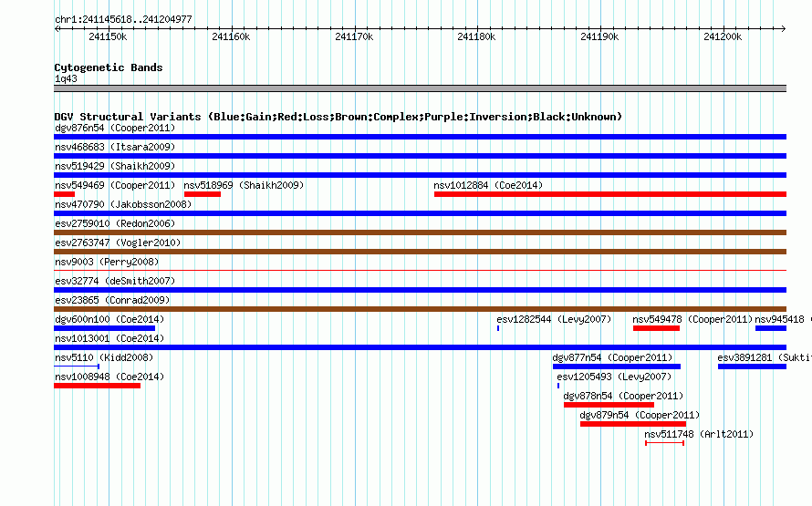Click the Cytogenetic Bands track title
The width and height of the screenshot is (812, 506).
point(109,67)
